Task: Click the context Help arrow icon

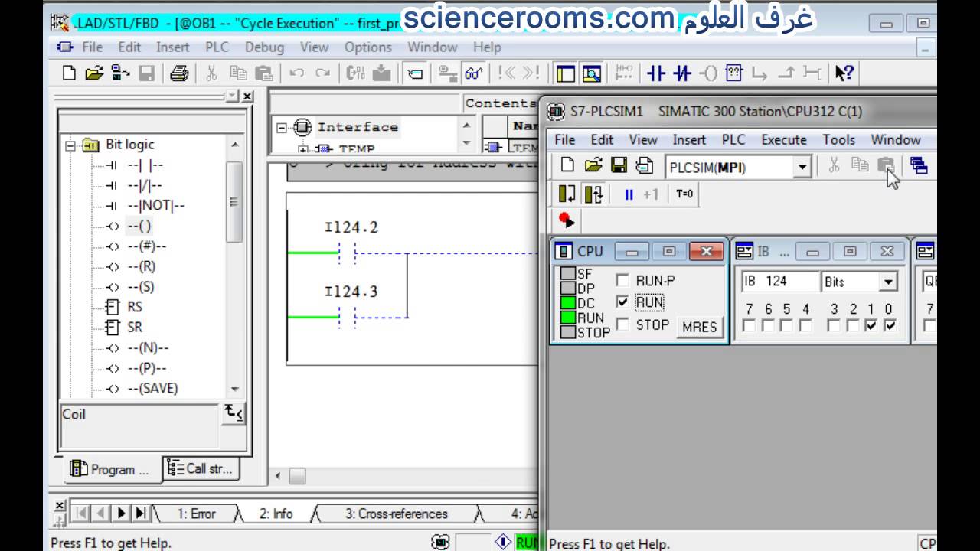Action: point(844,73)
